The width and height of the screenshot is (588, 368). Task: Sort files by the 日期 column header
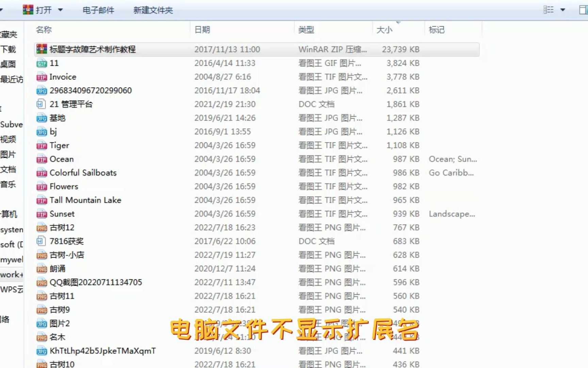pos(202,30)
